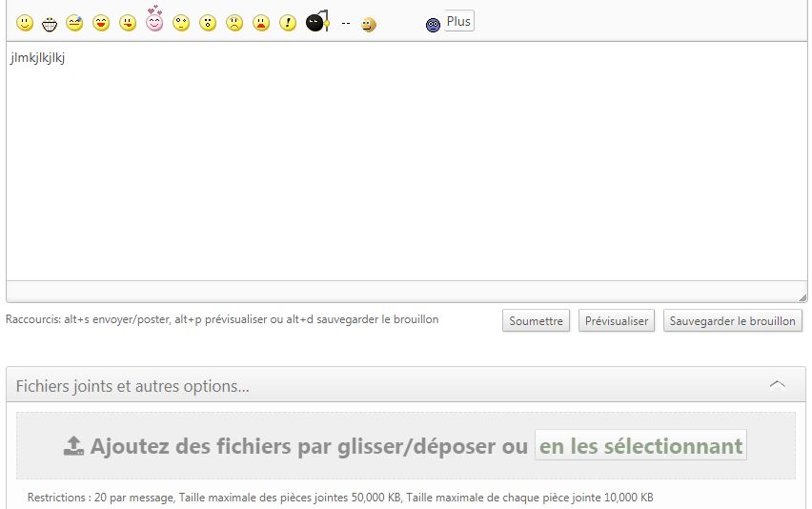The image size is (812, 509).
Task: Insert the pink emoticon with hearts
Action: coord(154,19)
